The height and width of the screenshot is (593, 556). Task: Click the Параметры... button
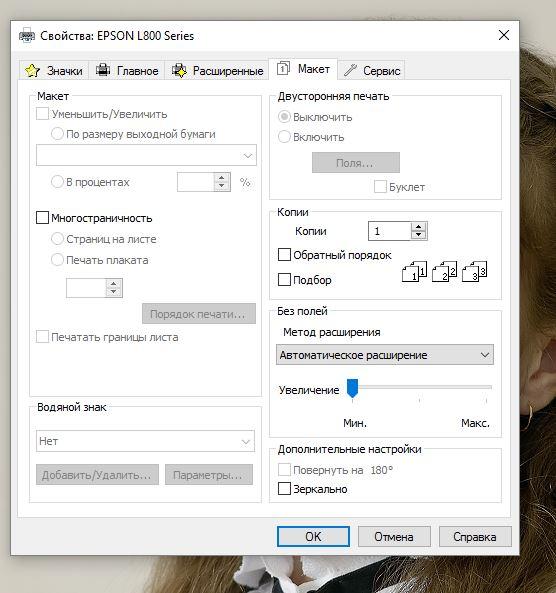[209, 475]
